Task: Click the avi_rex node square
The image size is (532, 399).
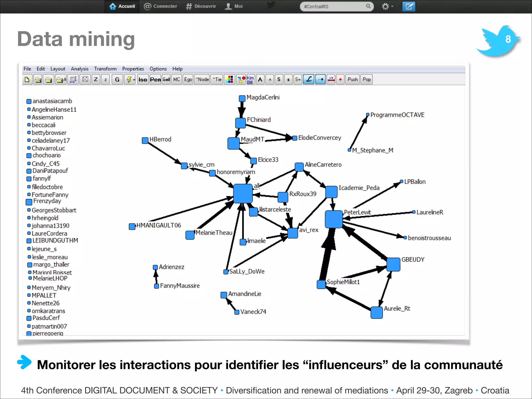Action: coord(293,233)
